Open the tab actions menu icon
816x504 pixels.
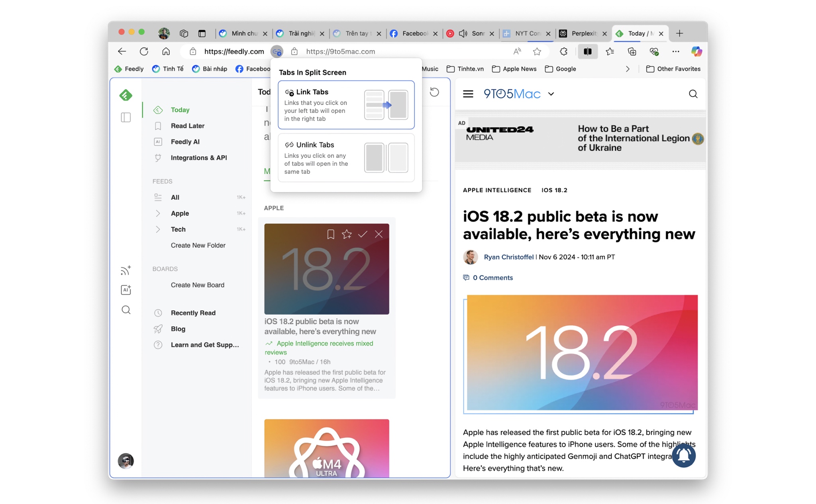pos(202,33)
